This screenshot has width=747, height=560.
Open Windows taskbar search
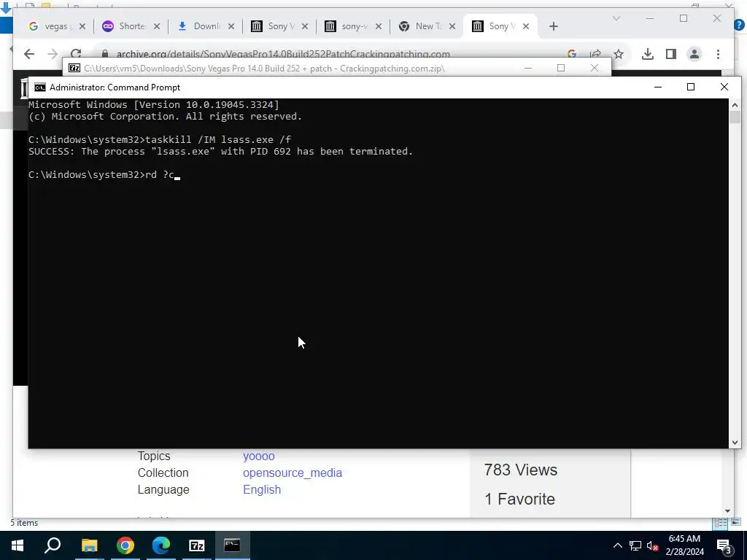[x=53, y=545]
